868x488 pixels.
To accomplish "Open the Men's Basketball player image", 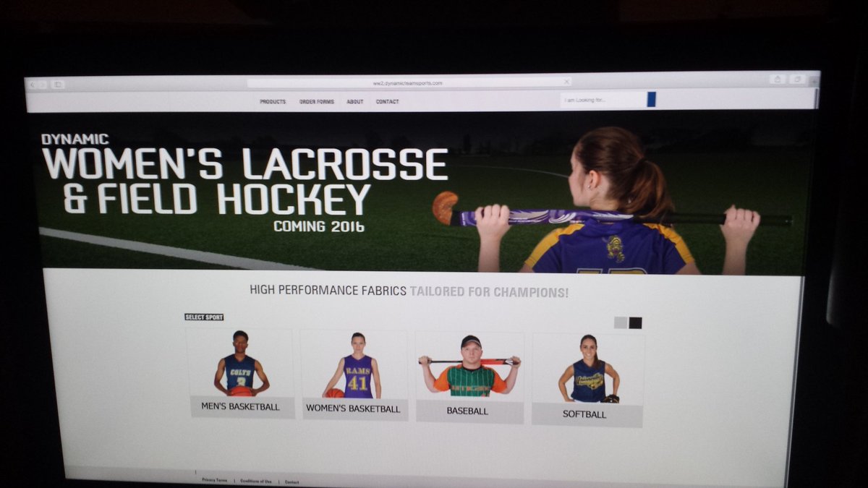I will click(241, 364).
